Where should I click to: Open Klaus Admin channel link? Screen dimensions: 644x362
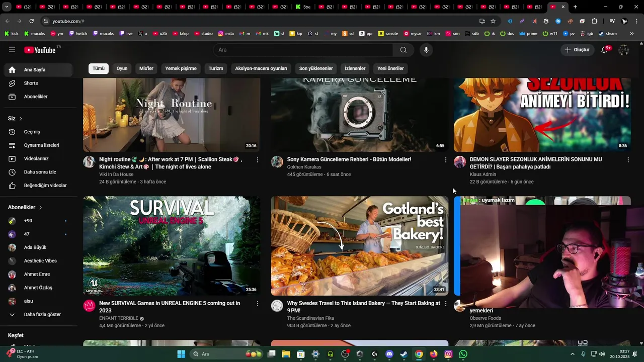[483, 174]
